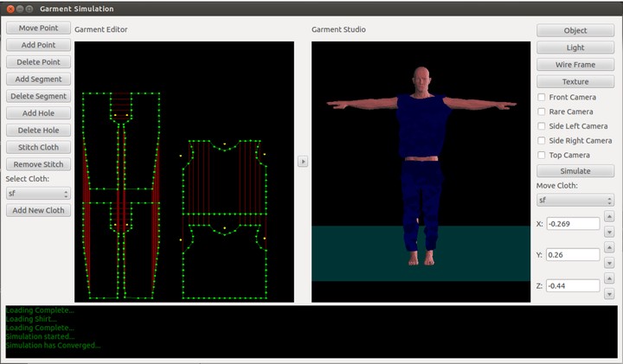623x364 pixels.
Task: Tick the Top Camera checkbox
Action: [541, 156]
